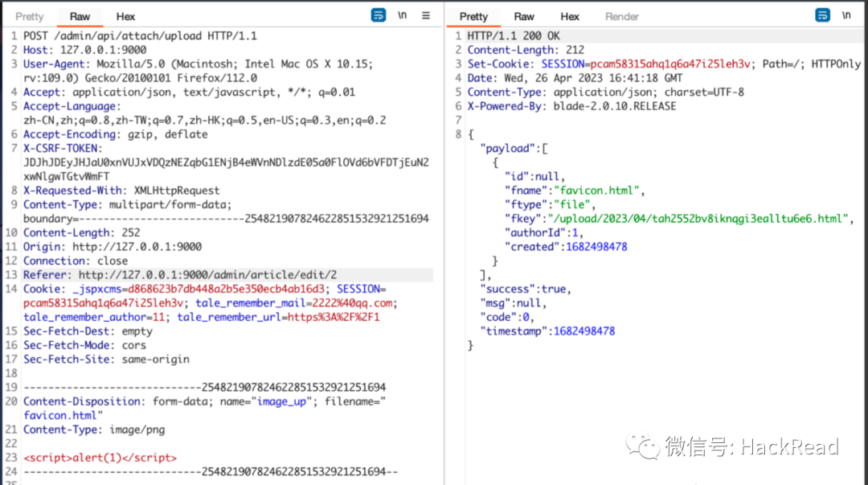The image size is (868, 485).
Task: Click the request Content-Type: multipart/form-data line
Action: pos(127,204)
